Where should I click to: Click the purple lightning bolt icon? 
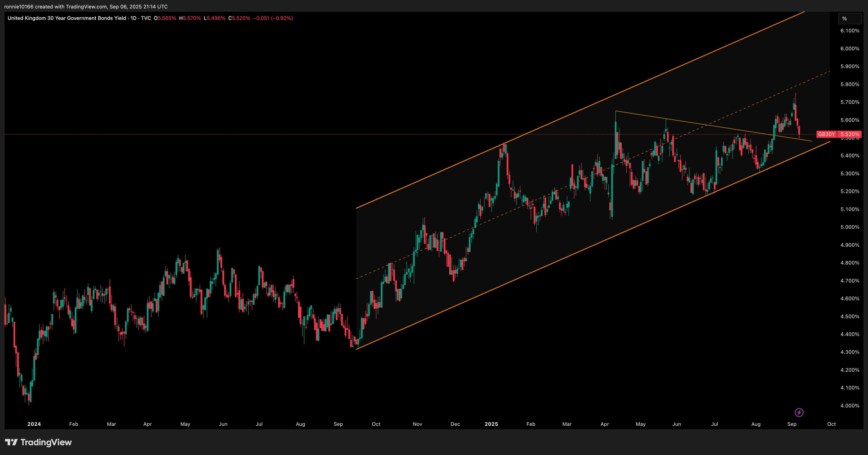pyautogui.click(x=799, y=412)
